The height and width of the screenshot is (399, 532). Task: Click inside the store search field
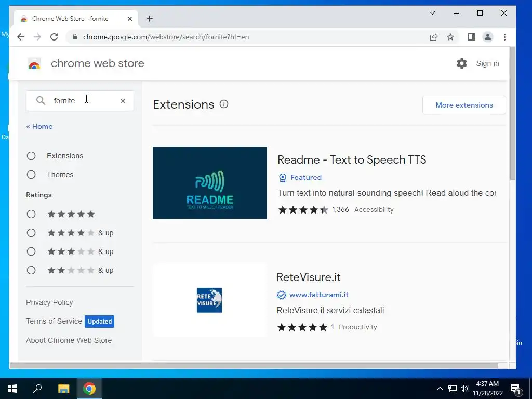pos(79,101)
